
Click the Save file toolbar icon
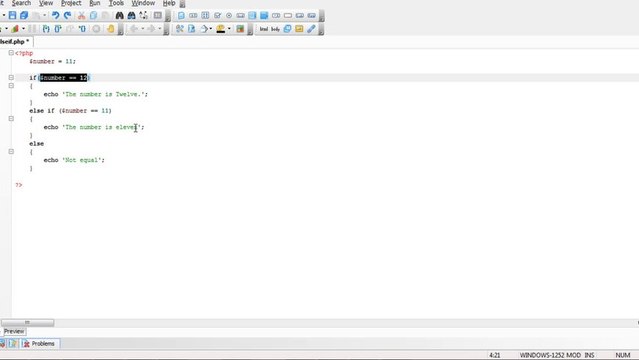(12, 15)
